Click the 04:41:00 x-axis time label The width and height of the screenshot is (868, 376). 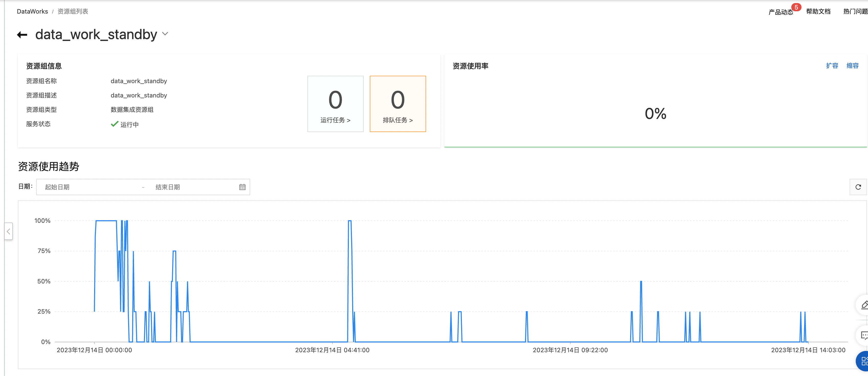click(332, 350)
